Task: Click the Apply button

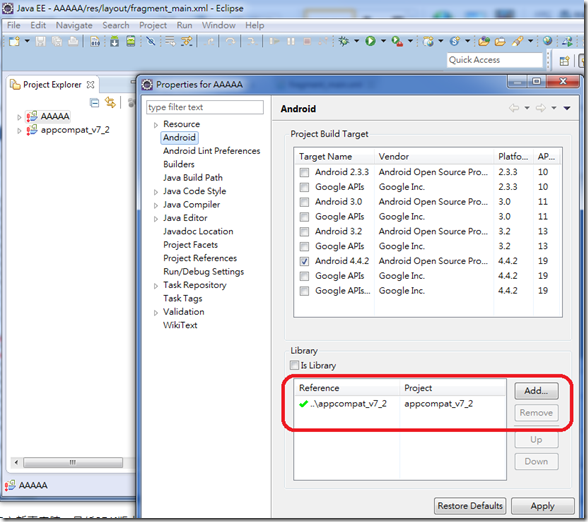Action: pos(542,506)
